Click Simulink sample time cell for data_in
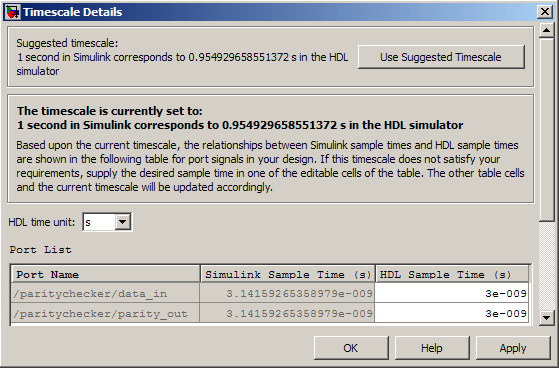 pos(287,293)
